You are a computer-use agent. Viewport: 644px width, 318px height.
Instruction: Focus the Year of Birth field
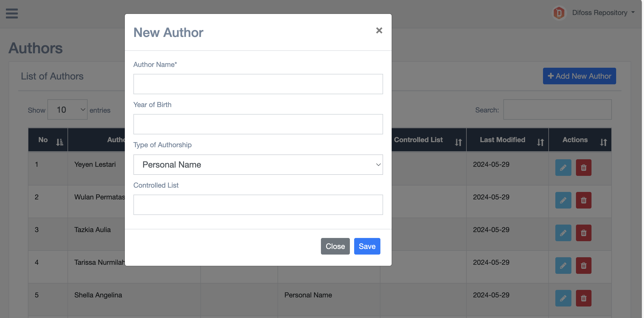coord(258,124)
